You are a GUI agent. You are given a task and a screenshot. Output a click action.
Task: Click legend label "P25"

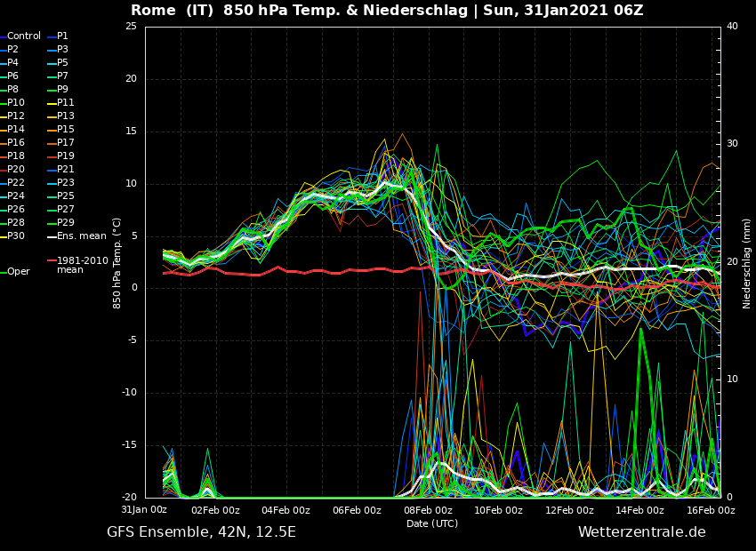(66, 196)
